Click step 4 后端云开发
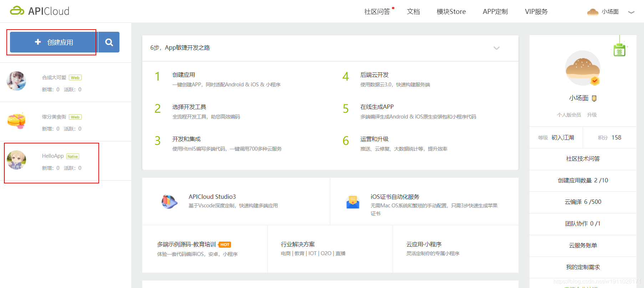The width and height of the screenshot is (644, 288). [x=374, y=75]
